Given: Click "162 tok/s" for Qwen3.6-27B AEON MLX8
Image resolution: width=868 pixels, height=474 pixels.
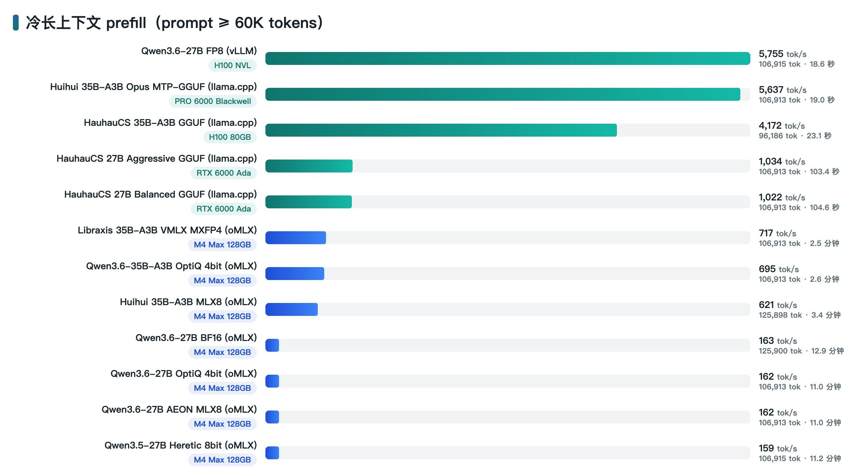Looking at the screenshot, I should 778,413.
